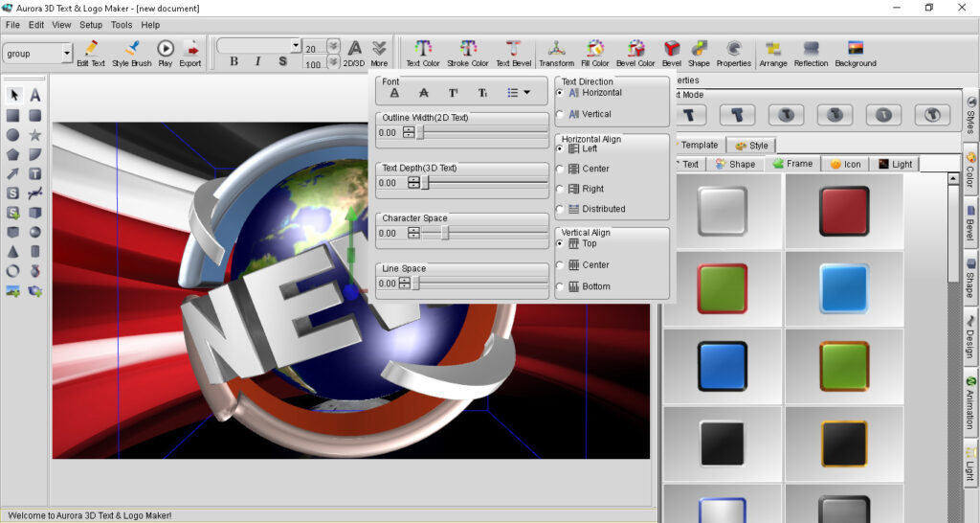Select the silver frame thumbnail

tap(722, 211)
